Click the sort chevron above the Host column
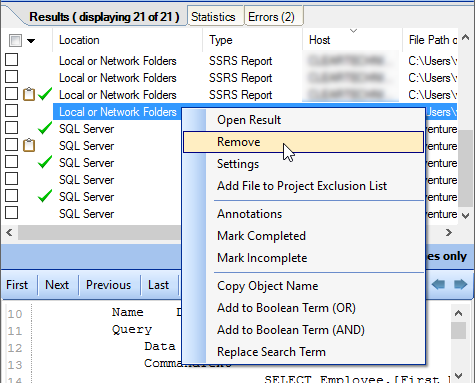 coord(353,31)
